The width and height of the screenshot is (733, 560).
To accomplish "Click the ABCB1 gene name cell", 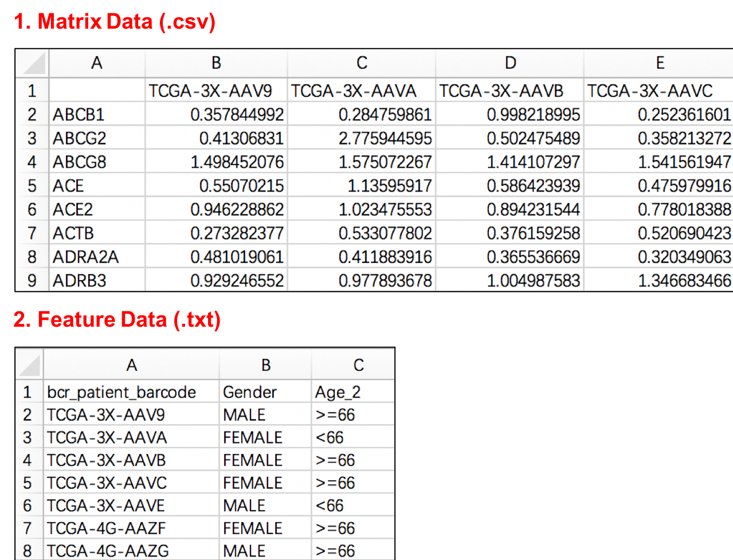I will (x=96, y=115).
